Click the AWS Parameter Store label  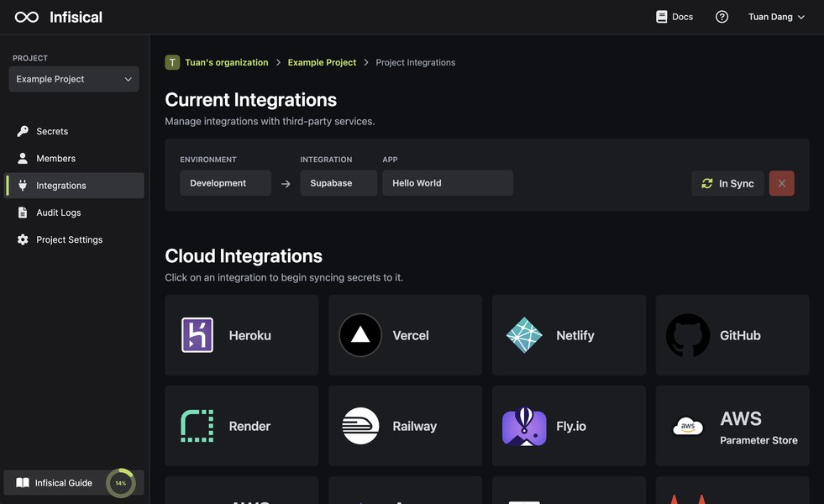758,429
